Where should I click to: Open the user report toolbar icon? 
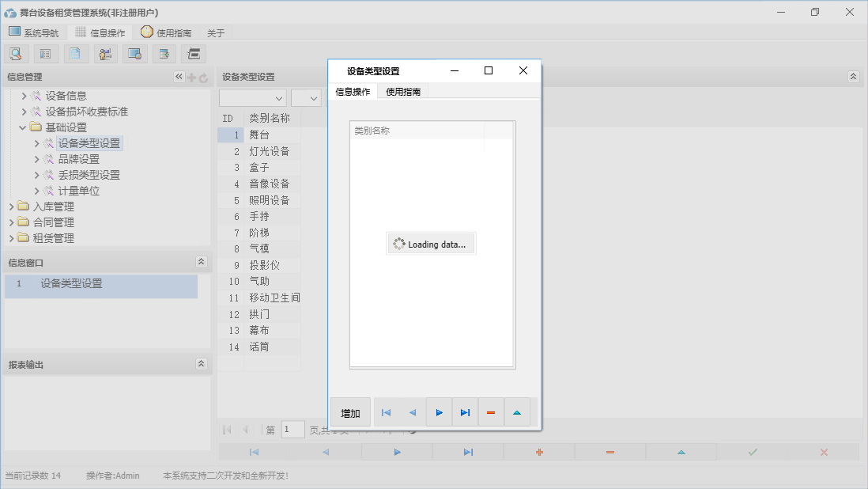pos(106,53)
